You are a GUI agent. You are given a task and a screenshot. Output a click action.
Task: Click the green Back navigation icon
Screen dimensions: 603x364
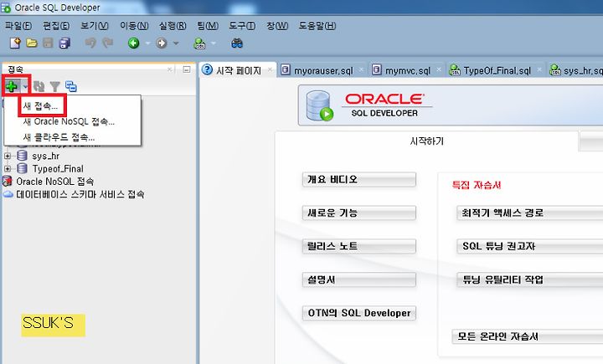click(x=133, y=43)
